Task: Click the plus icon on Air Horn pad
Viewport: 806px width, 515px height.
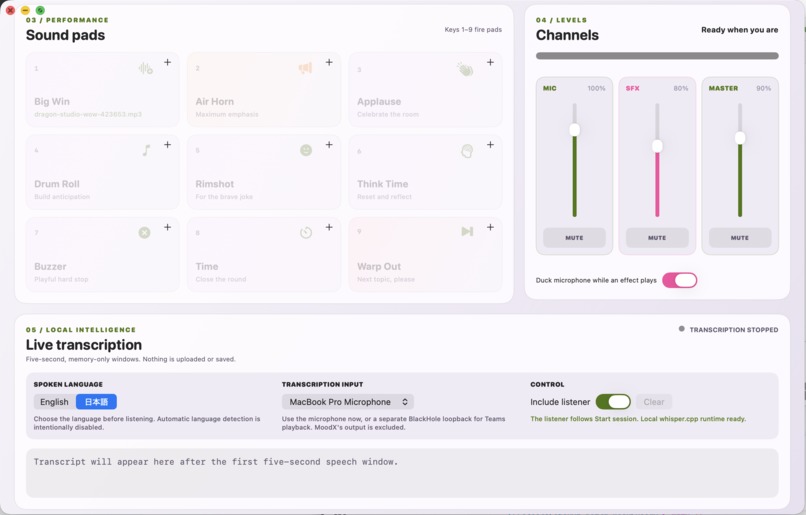Action: click(x=329, y=62)
